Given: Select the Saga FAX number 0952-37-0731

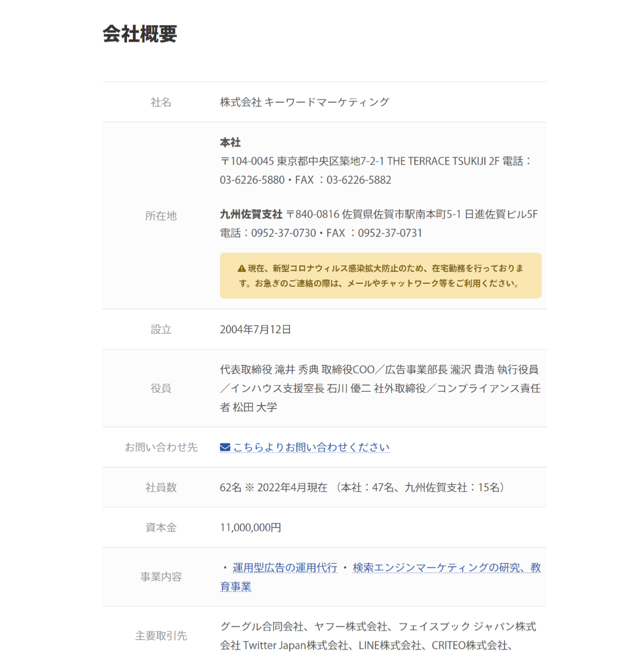Looking at the screenshot, I should (x=390, y=233).
